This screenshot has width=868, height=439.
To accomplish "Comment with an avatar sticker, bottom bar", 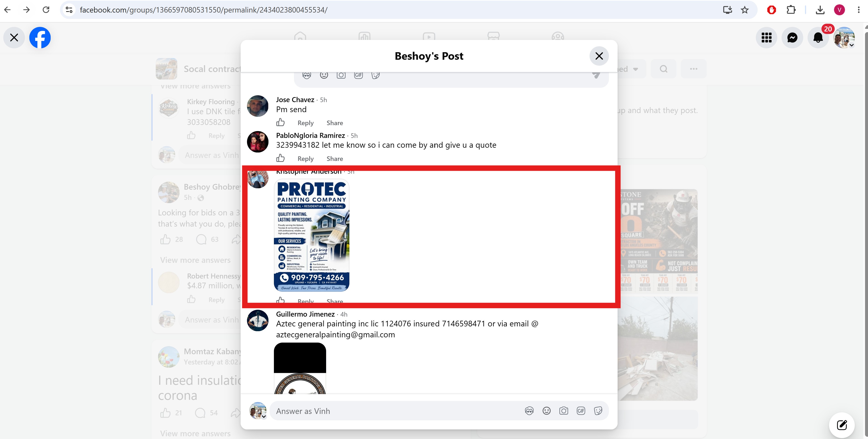I will 529,411.
